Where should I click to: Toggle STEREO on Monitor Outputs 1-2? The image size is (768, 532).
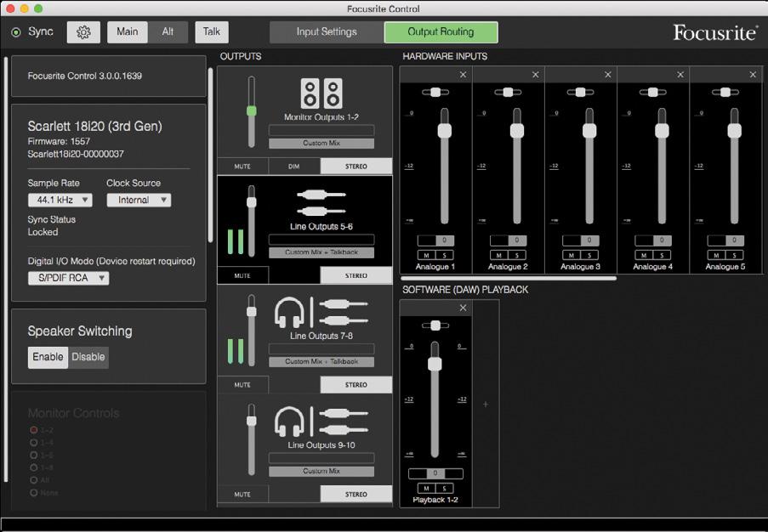356,167
